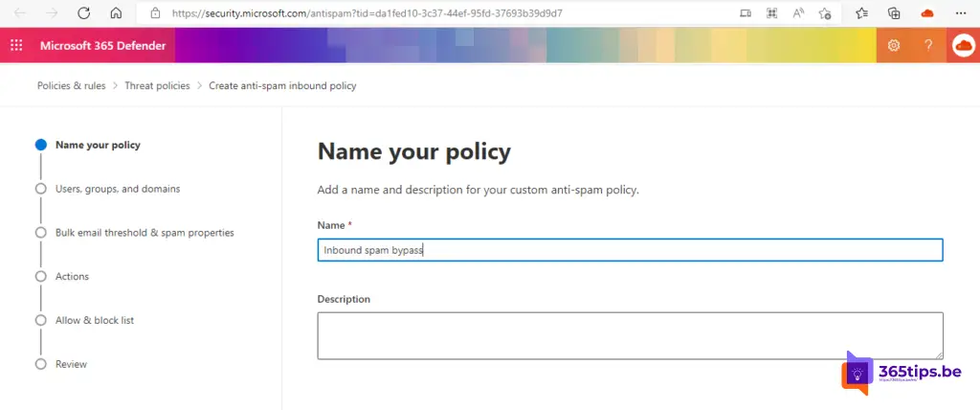Viewport: 980px width, 410px height.
Task: Open browser Settings and more menu
Action: (x=961, y=13)
